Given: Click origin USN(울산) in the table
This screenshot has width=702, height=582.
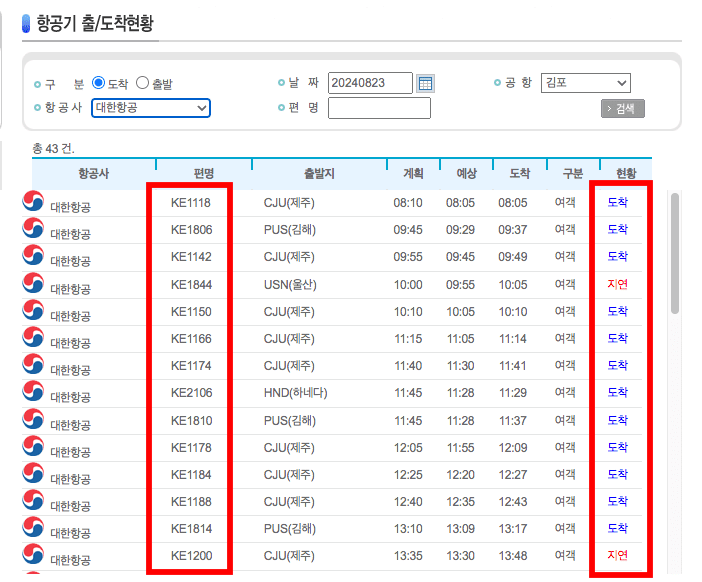Looking at the screenshot, I should click(x=290, y=285).
